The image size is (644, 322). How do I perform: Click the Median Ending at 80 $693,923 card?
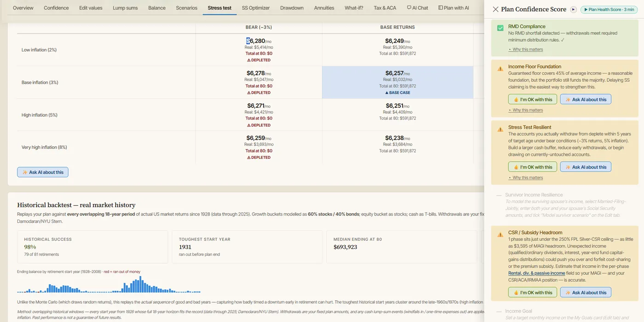point(402,247)
